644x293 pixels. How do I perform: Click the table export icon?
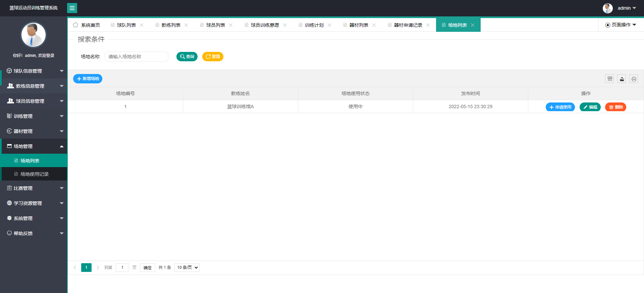click(x=622, y=79)
